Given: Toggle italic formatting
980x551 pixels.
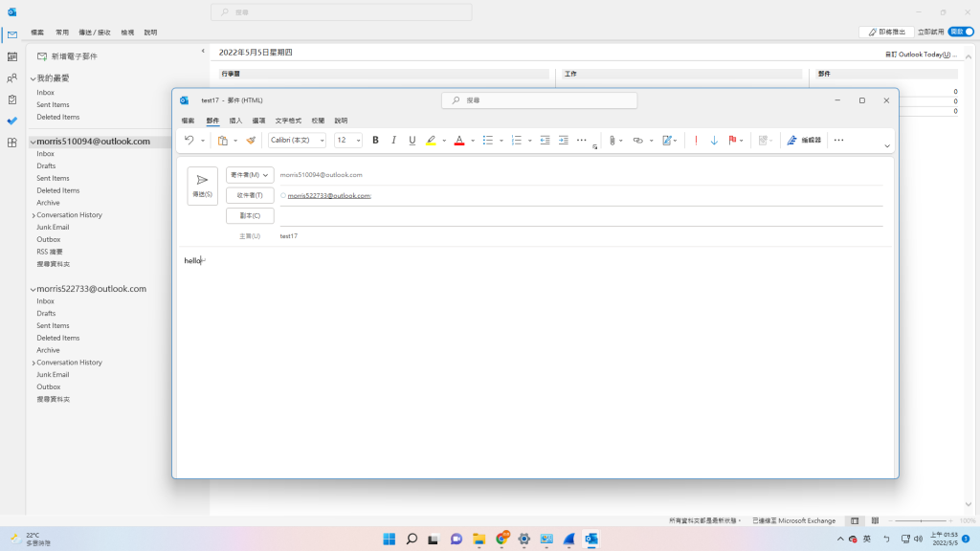Looking at the screenshot, I should (x=393, y=141).
